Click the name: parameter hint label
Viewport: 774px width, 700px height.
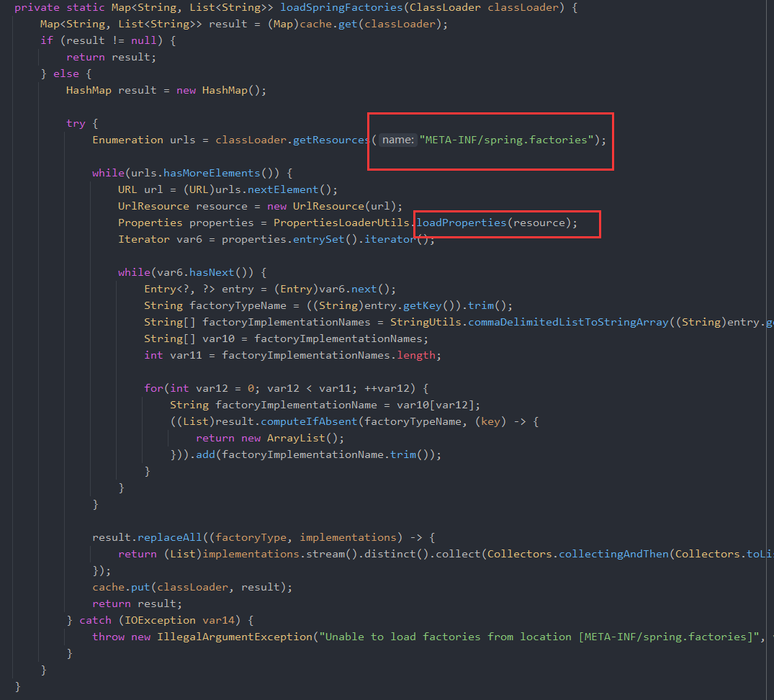[x=397, y=140]
